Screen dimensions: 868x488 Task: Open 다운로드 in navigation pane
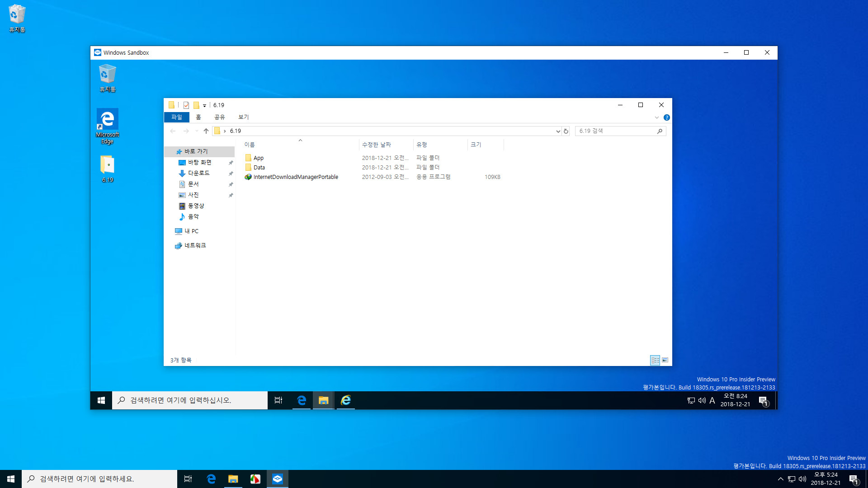tap(198, 173)
